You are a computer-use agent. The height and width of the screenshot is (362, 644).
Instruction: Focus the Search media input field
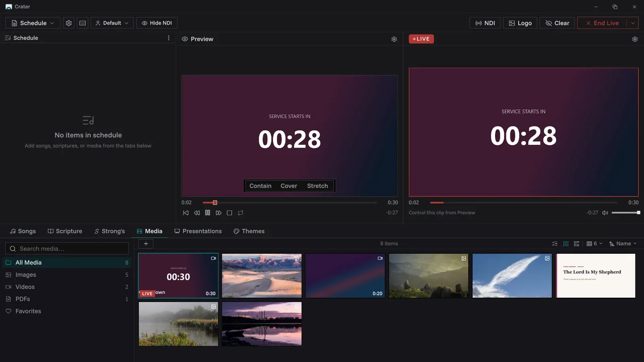67,249
